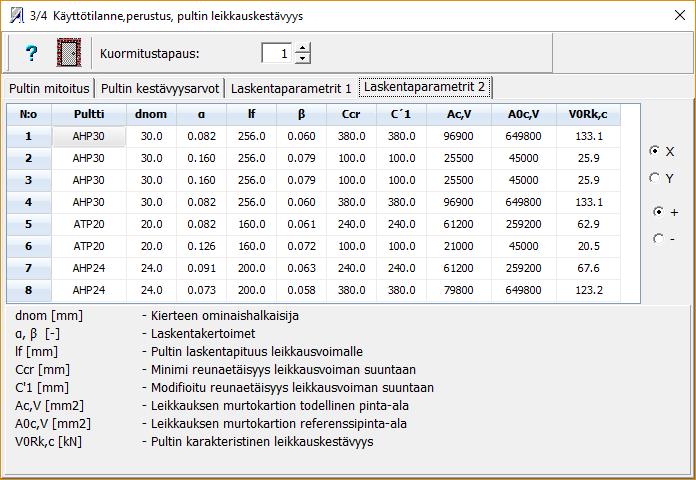This screenshot has width=696, height=480.
Task: Click the Ac,V column header
Action: pyautogui.click(x=459, y=115)
